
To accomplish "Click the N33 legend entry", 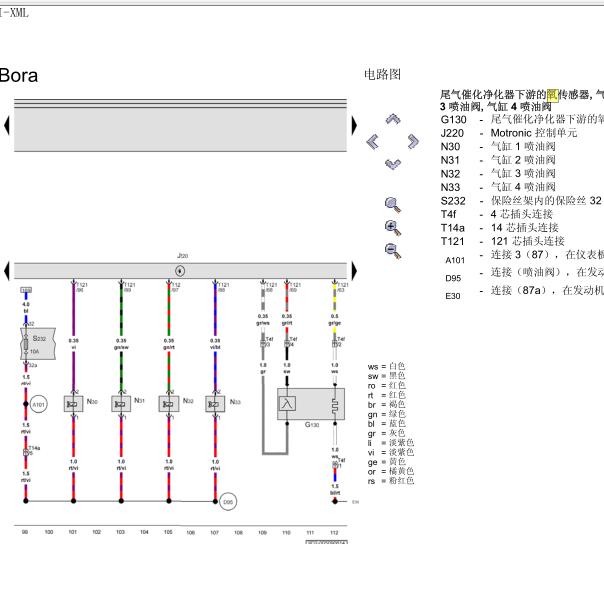I will click(x=498, y=187).
